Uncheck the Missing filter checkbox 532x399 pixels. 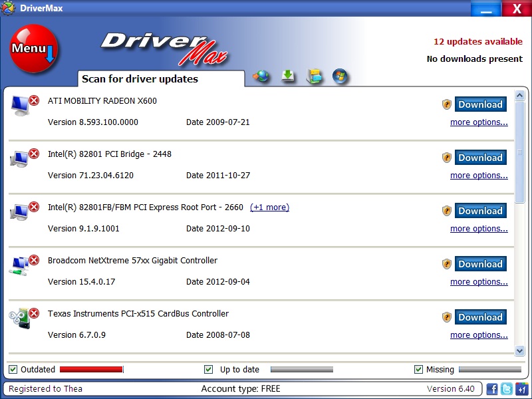(418, 370)
